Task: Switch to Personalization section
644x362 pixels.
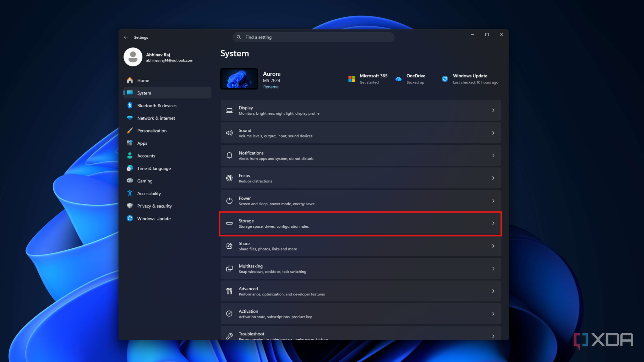Action: (x=167, y=131)
